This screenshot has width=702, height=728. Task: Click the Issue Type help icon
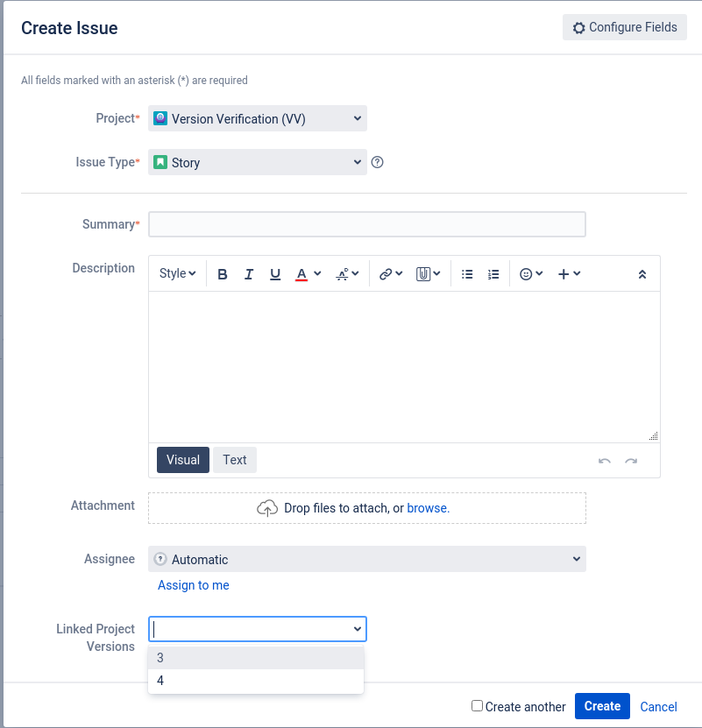coord(377,162)
